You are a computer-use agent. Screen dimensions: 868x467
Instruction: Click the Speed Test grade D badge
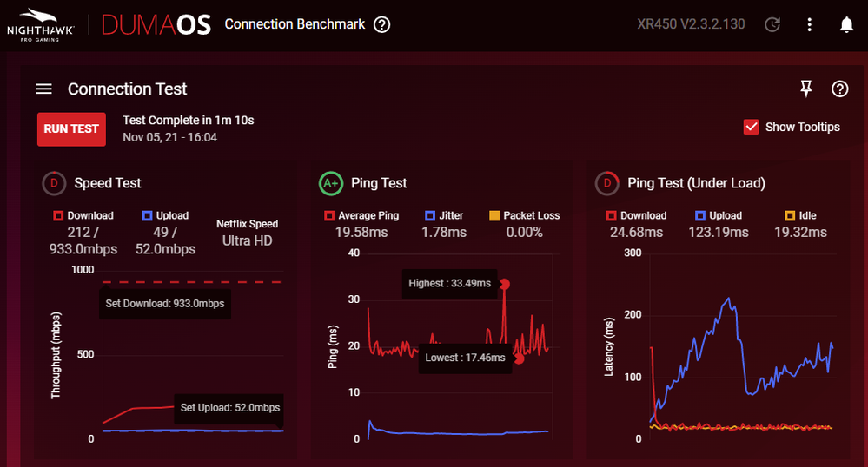(54, 183)
